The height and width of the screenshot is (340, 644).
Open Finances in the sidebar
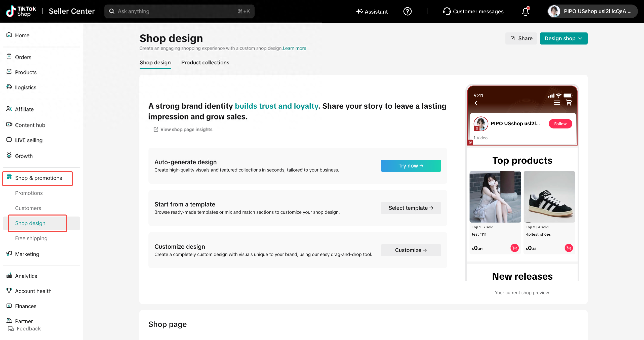pos(26,306)
